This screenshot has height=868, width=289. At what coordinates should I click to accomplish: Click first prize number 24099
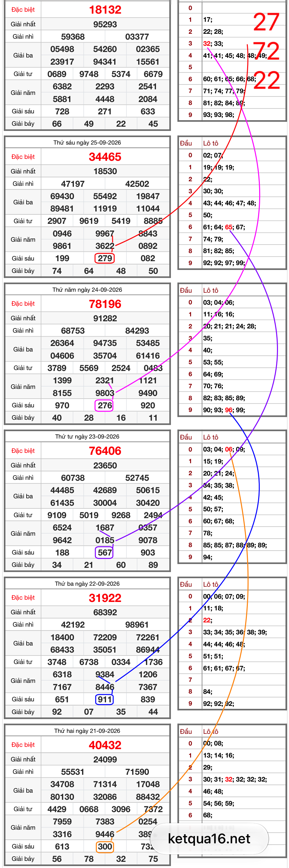(x=105, y=759)
